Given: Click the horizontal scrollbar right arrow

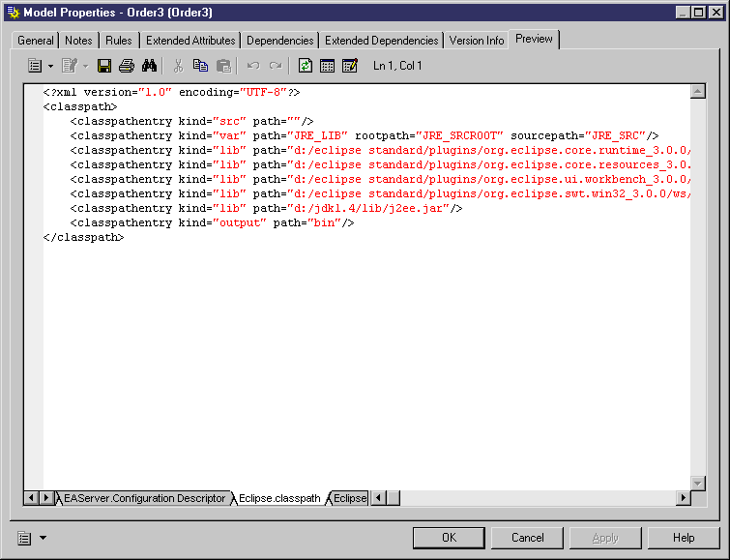Looking at the screenshot, I should click(x=684, y=498).
